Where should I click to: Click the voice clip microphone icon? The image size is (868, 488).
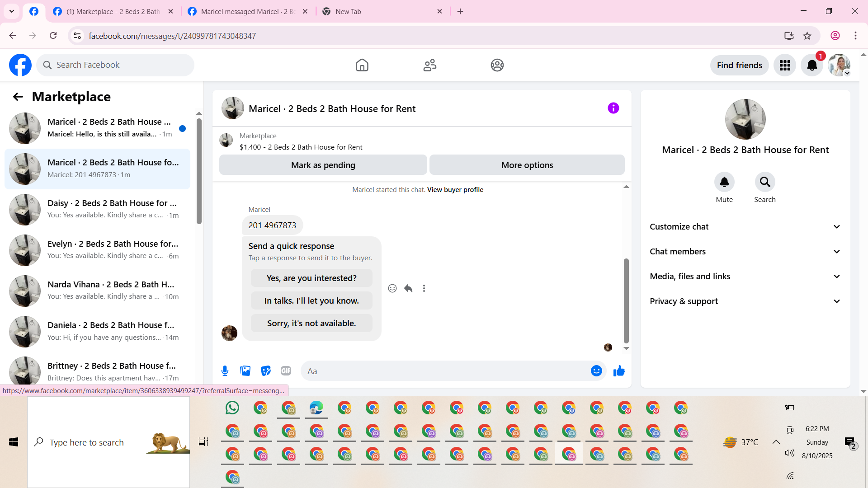click(225, 371)
